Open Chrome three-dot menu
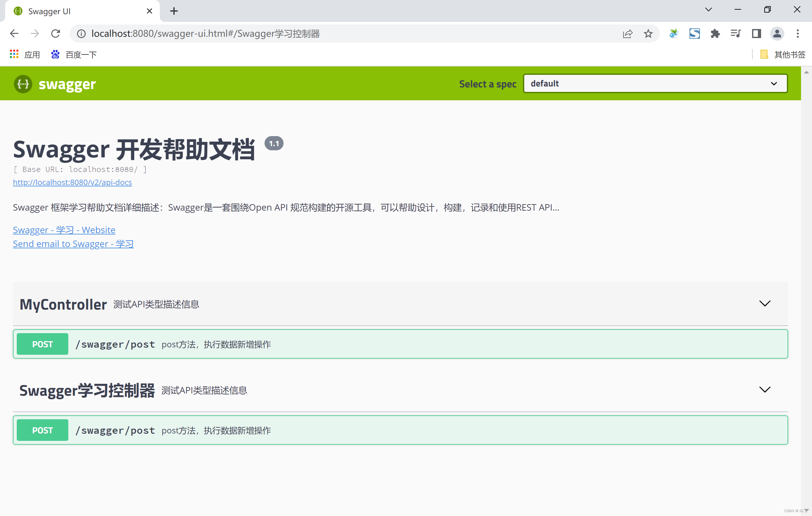This screenshot has height=516, width=812. [x=797, y=34]
